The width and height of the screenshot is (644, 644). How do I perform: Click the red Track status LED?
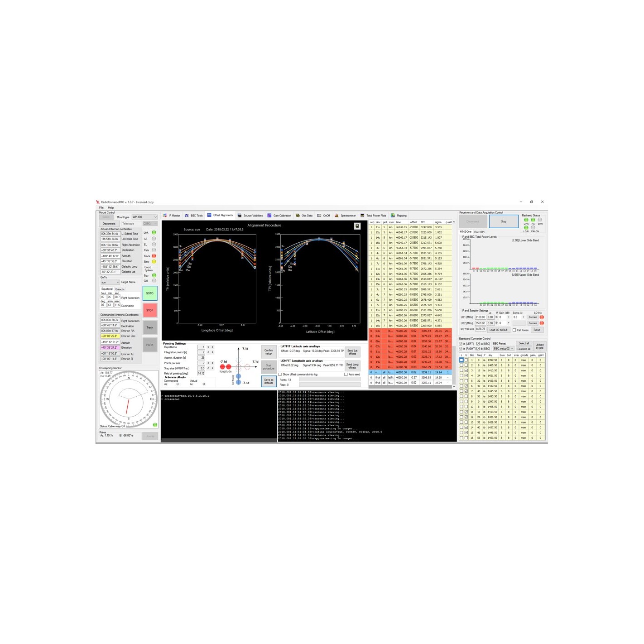(x=154, y=256)
